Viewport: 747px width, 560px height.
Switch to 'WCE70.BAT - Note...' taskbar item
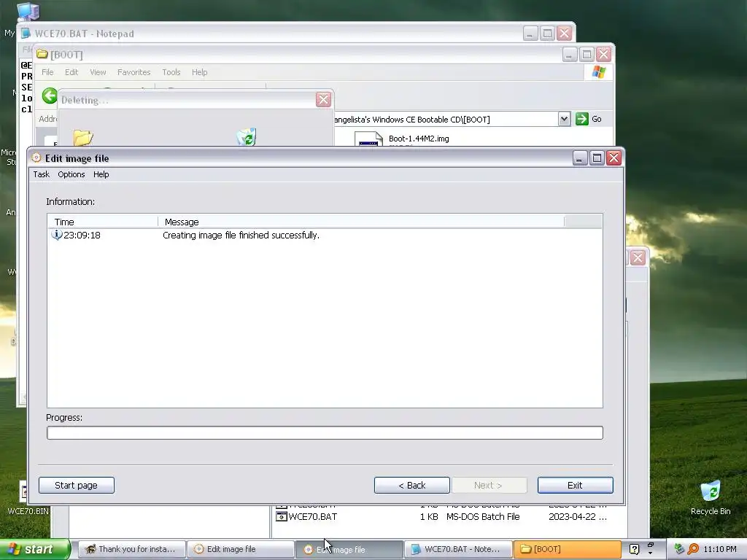click(x=457, y=549)
